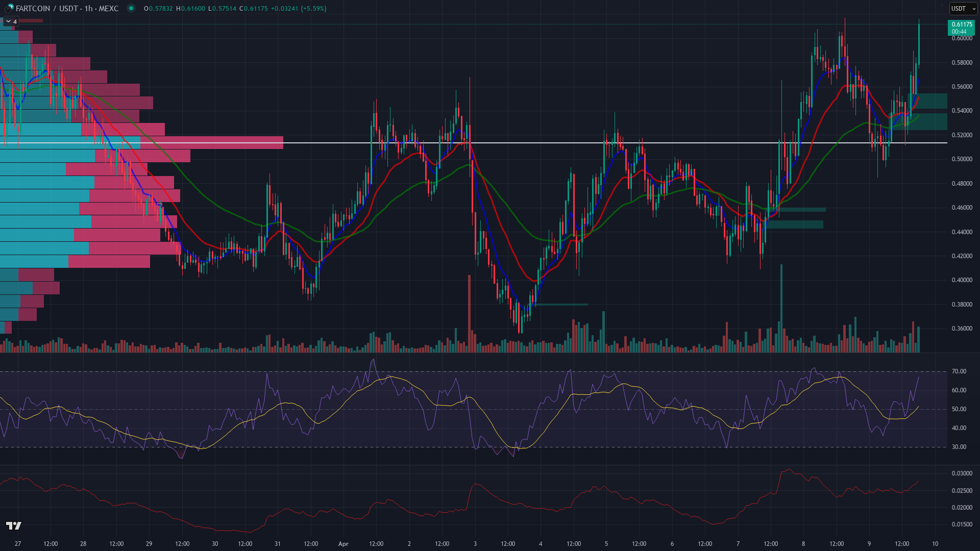Click the 0.46000 price scale label
The width and height of the screenshot is (980, 551).
962,208
